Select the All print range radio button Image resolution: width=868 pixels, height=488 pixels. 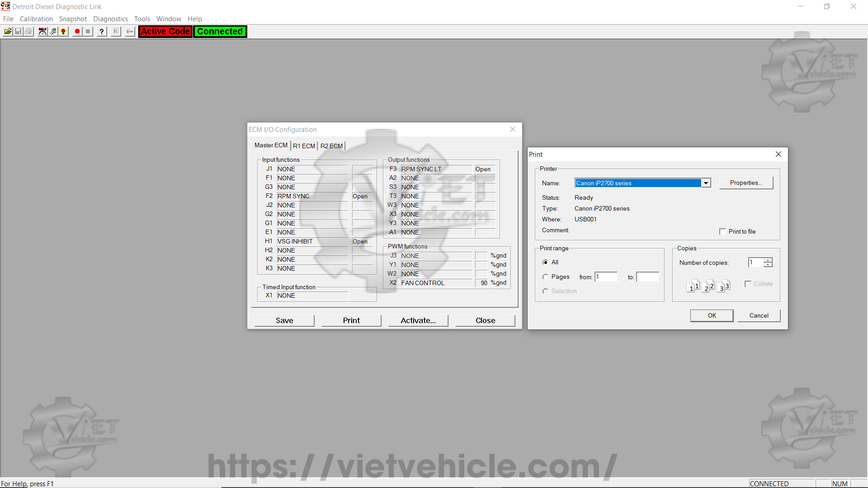pos(545,263)
